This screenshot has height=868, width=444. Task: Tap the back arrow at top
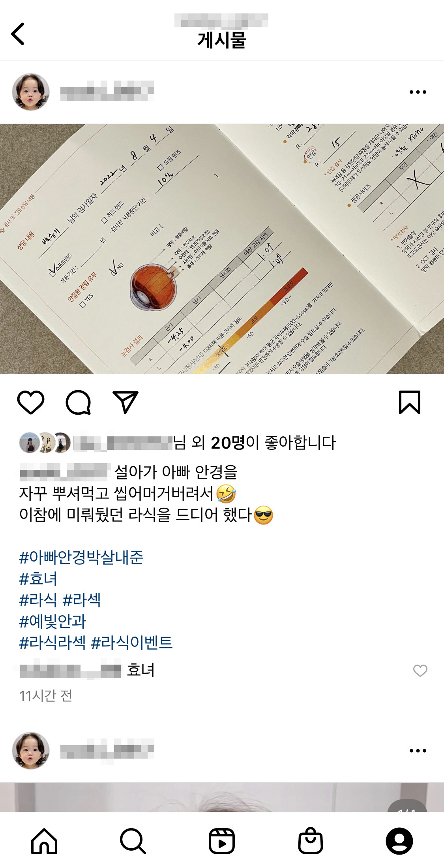(x=18, y=34)
